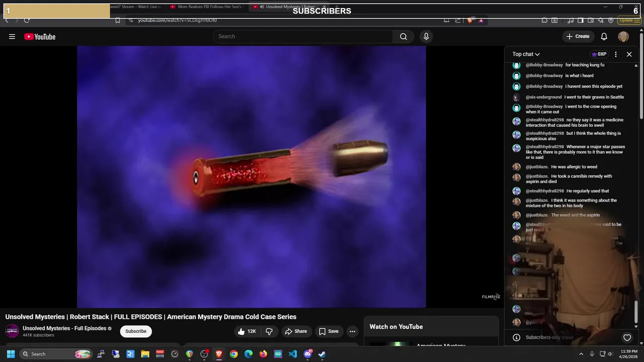Open Steam from taskbar
Image resolution: width=644 pixels, height=362 pixels.
coord(322,354)
